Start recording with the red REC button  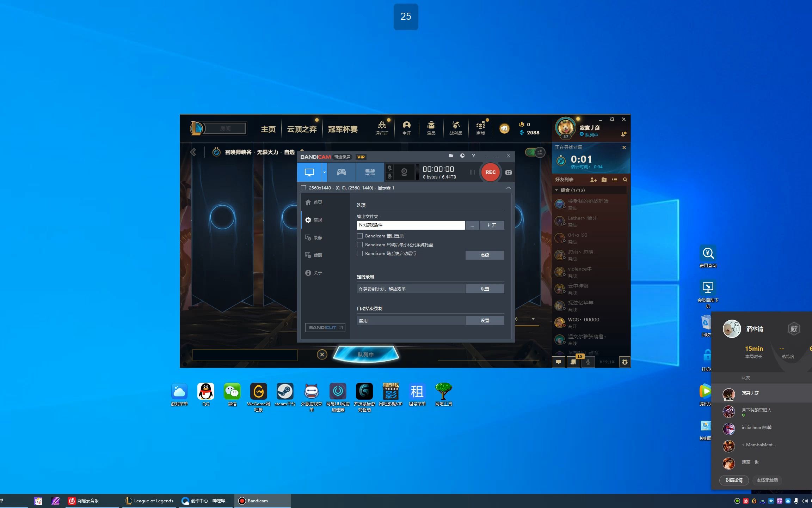490,172
